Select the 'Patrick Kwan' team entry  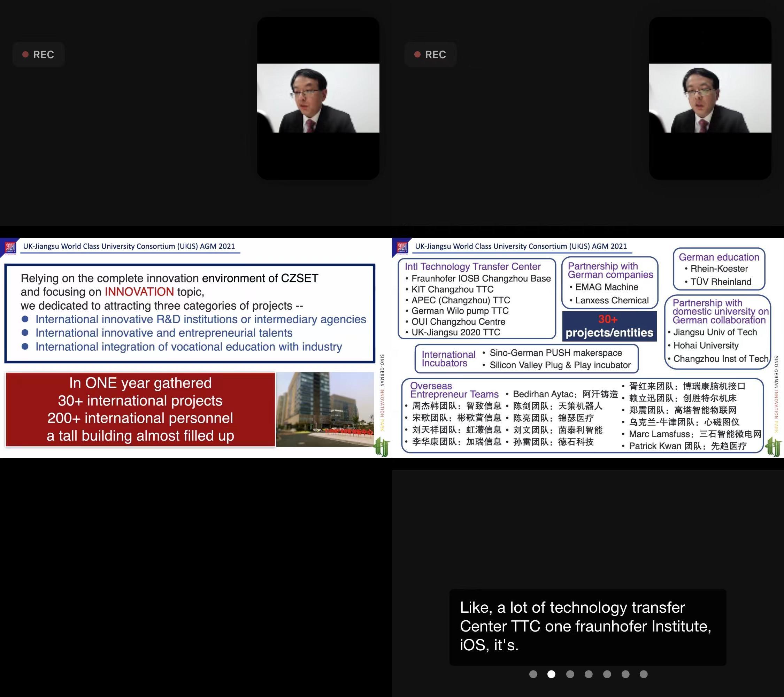click(687, 446)
